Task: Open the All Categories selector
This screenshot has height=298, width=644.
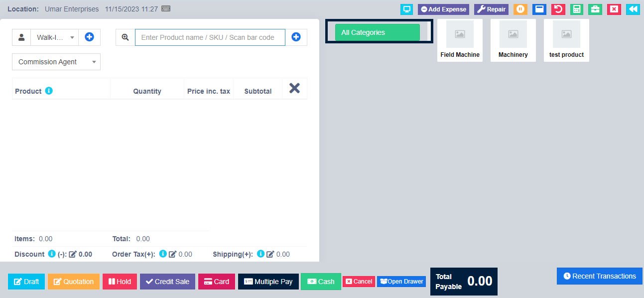Action: (377, 32)
